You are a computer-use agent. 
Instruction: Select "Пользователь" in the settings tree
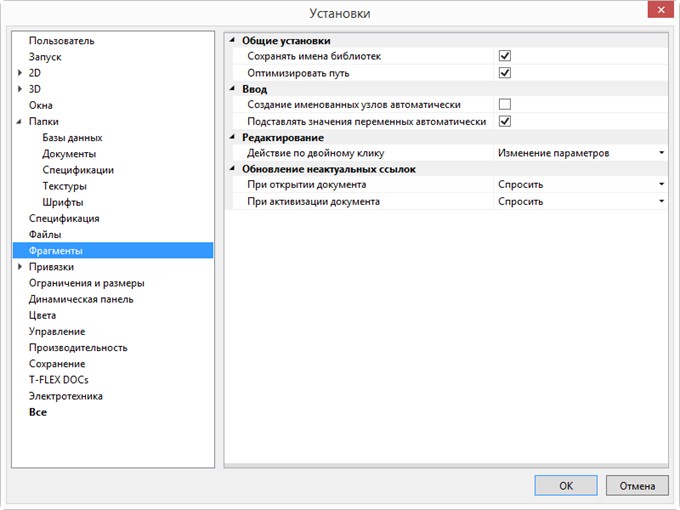coord(61,40)
